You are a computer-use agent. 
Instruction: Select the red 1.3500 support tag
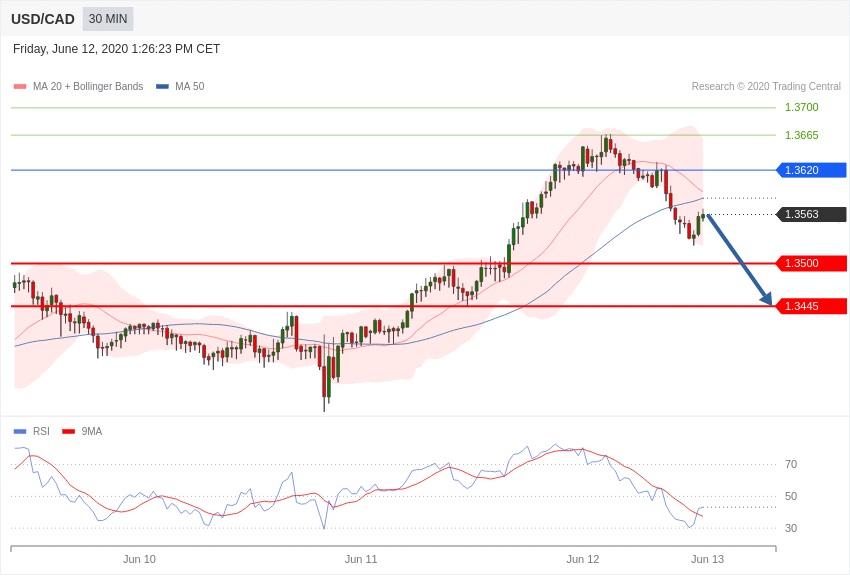point(811,263)
